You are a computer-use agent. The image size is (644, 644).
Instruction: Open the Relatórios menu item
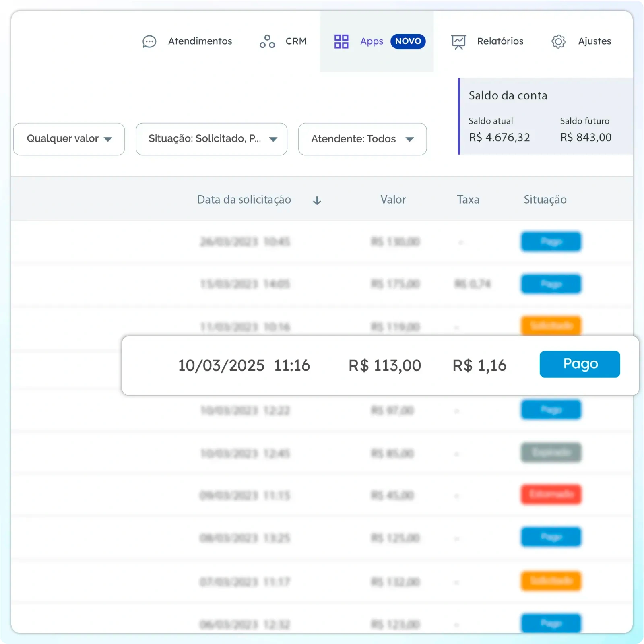(500, 41)
